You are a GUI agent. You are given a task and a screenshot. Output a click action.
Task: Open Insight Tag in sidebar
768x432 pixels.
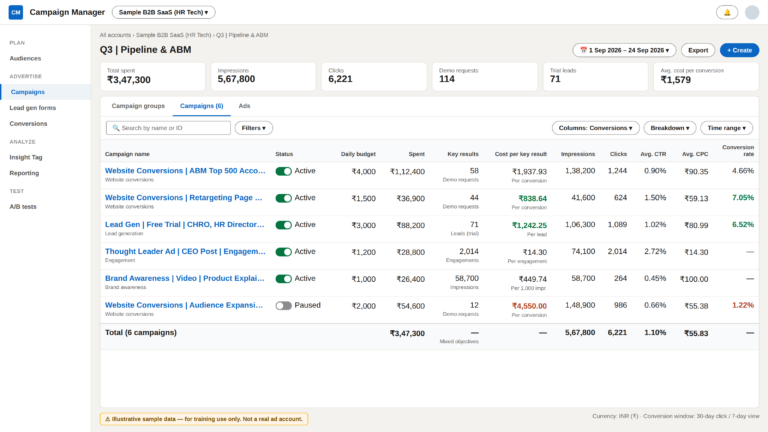[26, 157]
